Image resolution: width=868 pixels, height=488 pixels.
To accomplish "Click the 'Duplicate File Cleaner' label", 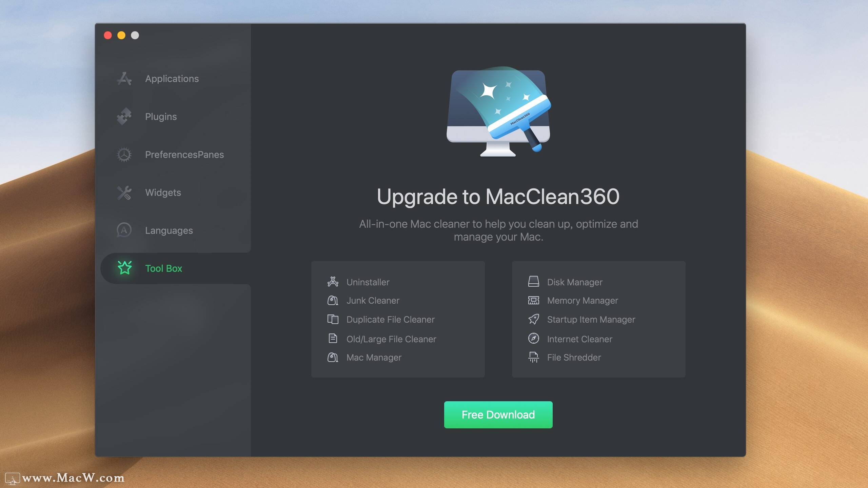I will [x=390, y=319].
